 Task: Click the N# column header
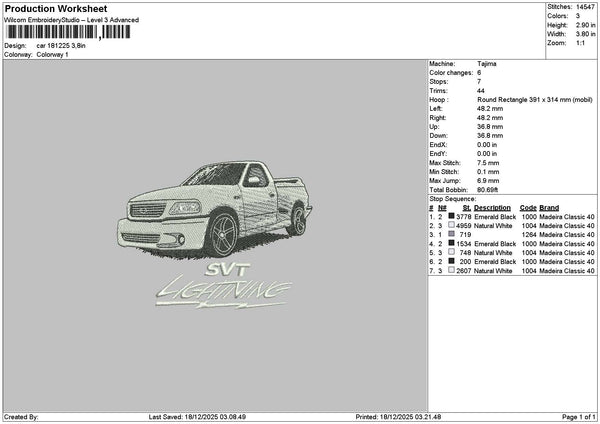[442, 208]
